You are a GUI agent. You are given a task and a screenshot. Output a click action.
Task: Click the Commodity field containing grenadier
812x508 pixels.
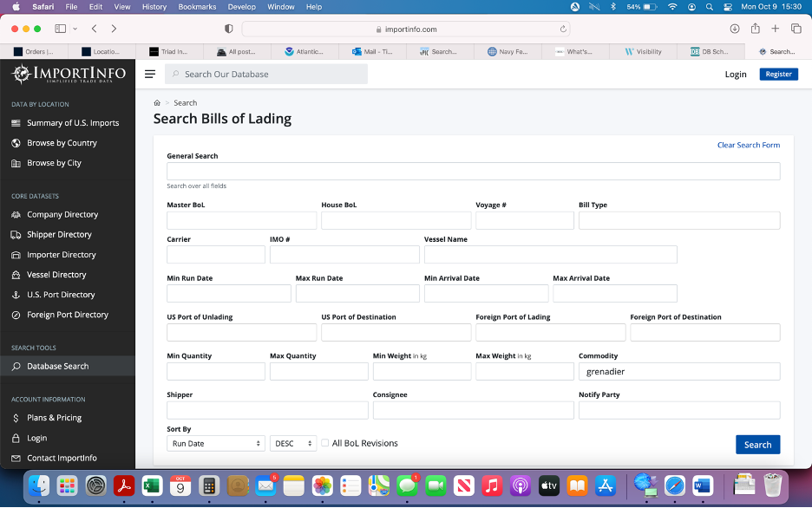pyautogui.click(x=679, y=371)
